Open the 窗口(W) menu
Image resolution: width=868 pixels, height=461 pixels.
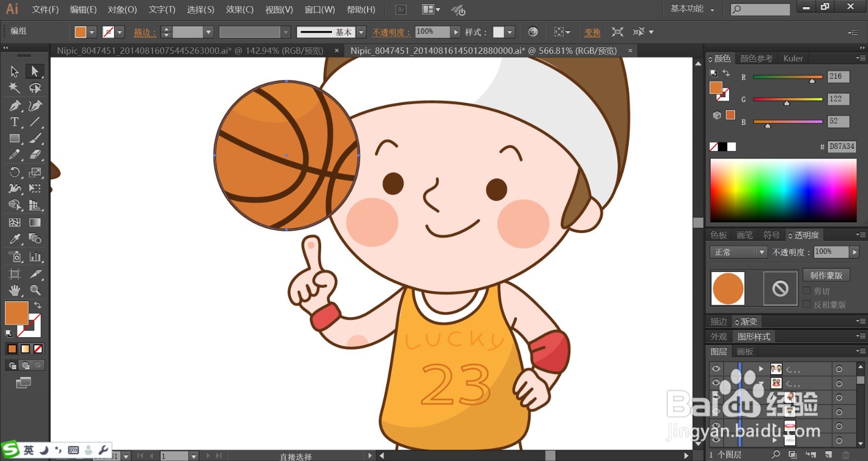[x=320, y=9]
